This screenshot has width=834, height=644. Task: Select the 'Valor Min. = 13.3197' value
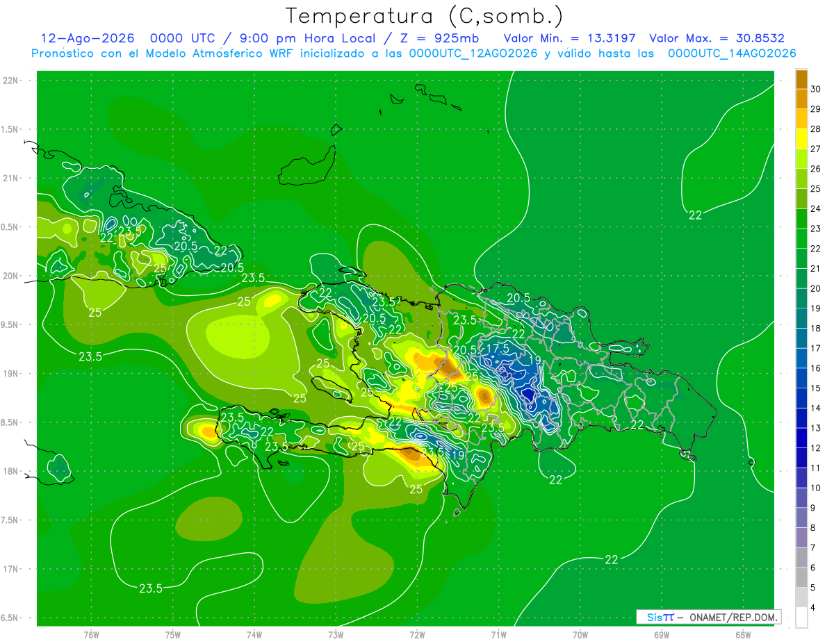[569, 38]
